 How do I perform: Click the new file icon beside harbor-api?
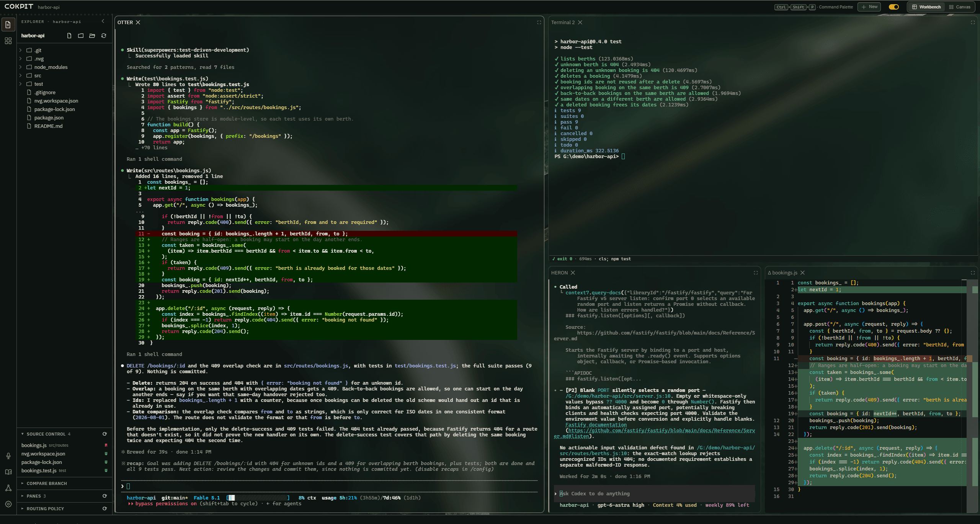(x=69, y=36)
